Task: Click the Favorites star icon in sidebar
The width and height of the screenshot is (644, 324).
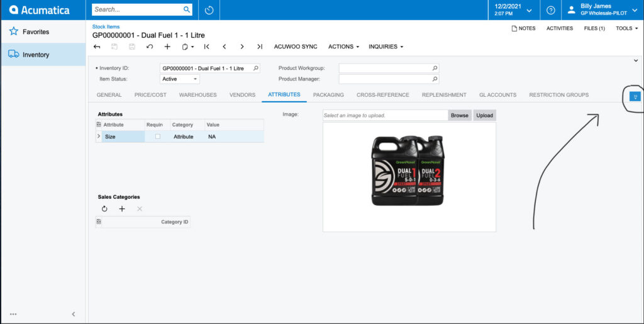Action: pos(14,31)
